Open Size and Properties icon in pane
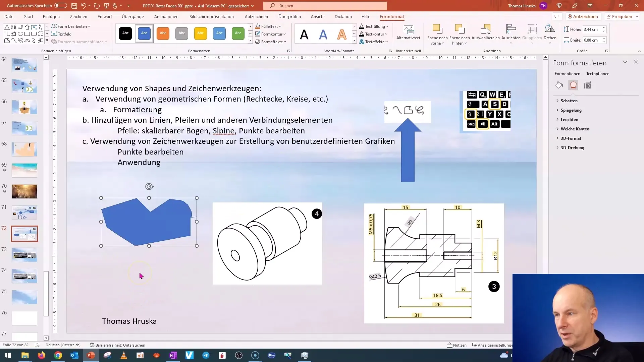 [587, 85]
